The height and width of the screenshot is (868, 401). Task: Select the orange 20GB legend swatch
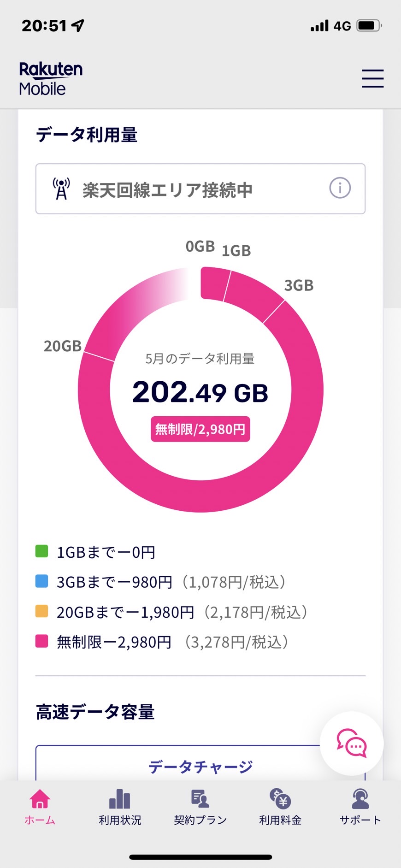(x=42, y=611)
